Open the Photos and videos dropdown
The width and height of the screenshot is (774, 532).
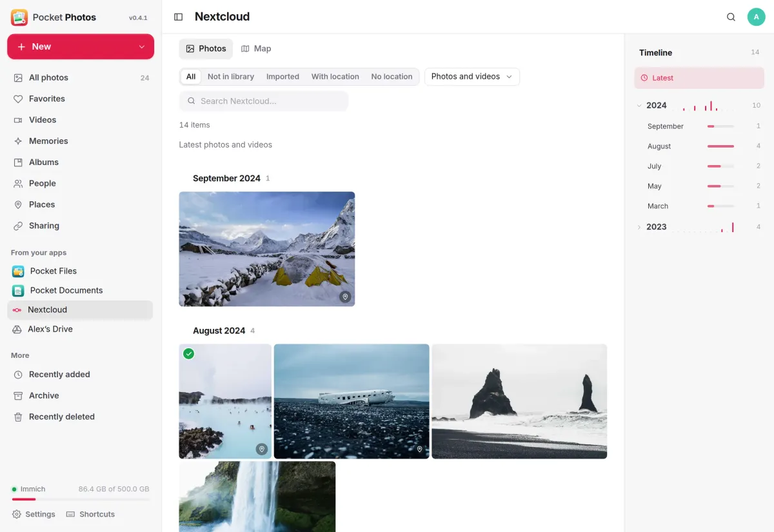[471, 77]
